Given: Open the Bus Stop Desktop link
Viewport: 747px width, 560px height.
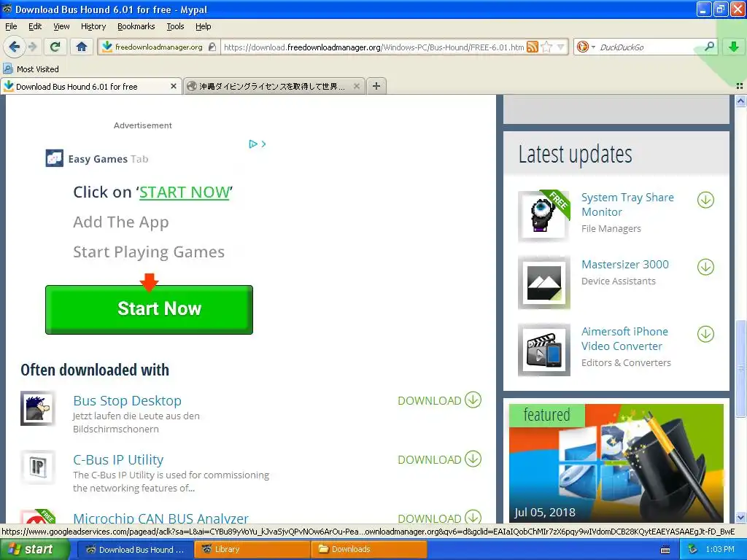Looking at the screenshot, I should pyautogui.click(x=127, y=400).
